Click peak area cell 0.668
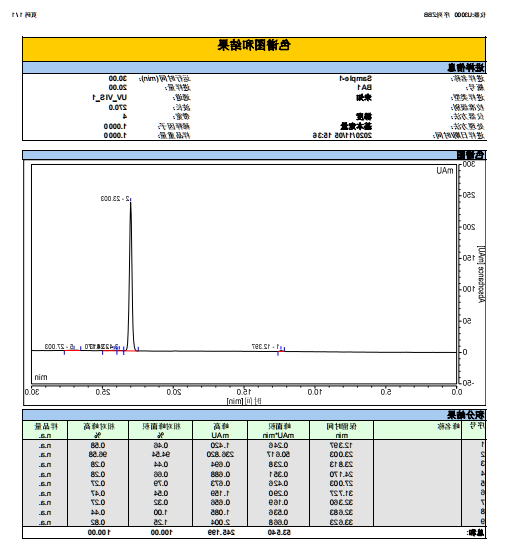 [279, 522]
